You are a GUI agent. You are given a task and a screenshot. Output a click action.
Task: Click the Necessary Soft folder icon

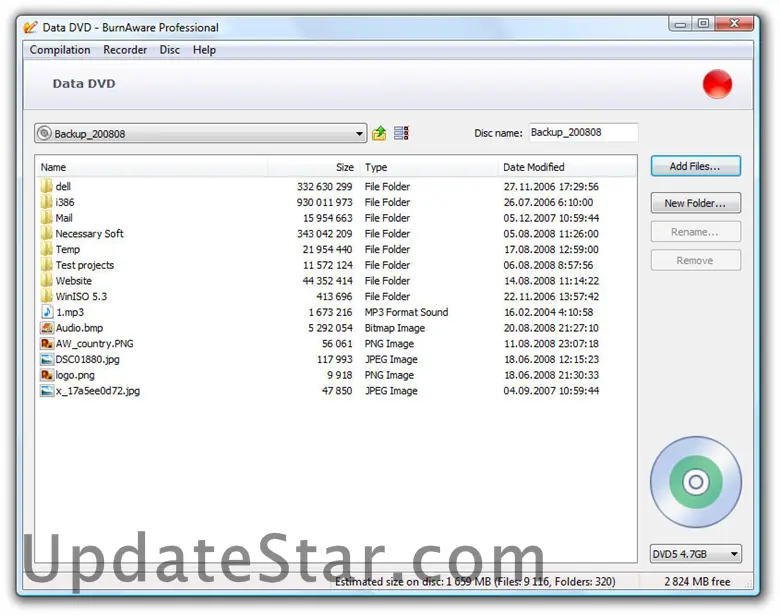point(46,233)
